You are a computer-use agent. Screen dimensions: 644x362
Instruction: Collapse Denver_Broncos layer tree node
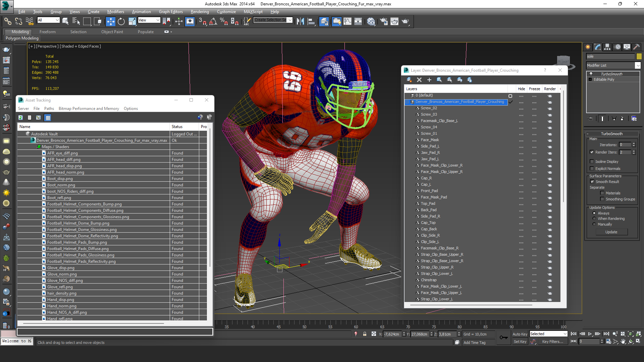(x=408, y=102)
